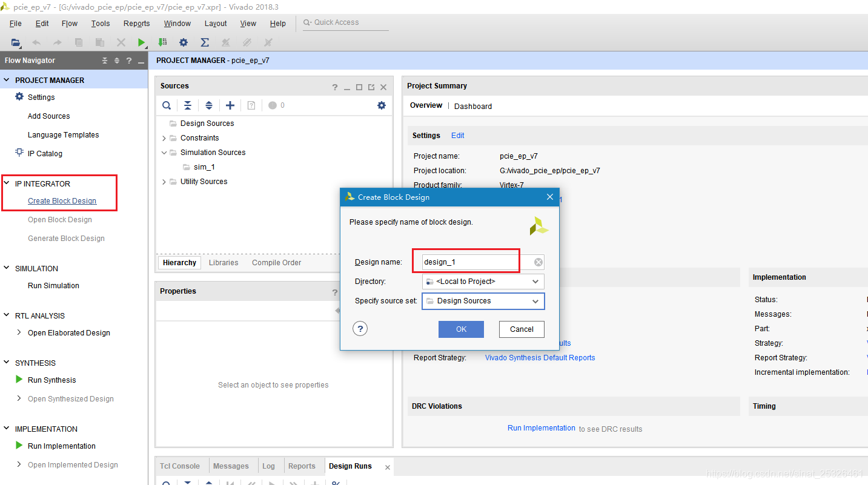The width and height of the screenshot is (868, 485).
Task: Collapse the Simulation Sources folder
Action: 164,153
